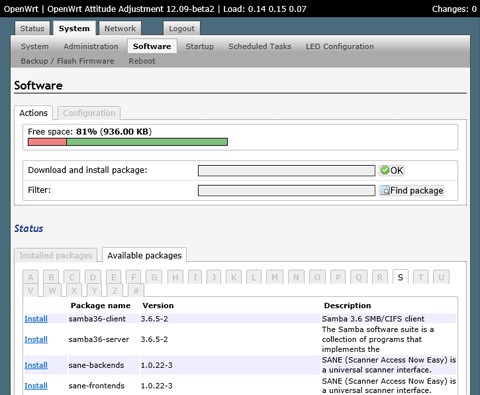Show packages starting with T
480x395 pixels.
click(421, 277)
